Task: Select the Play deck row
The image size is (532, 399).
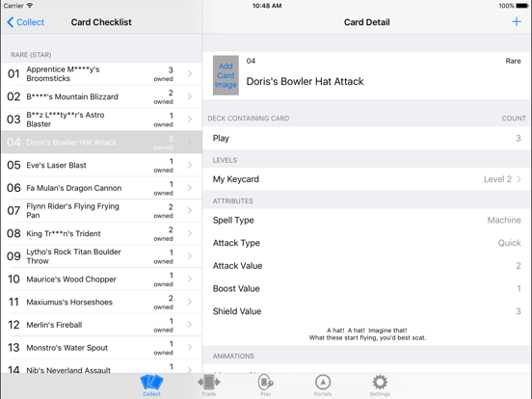Action: tap(367, 138)
